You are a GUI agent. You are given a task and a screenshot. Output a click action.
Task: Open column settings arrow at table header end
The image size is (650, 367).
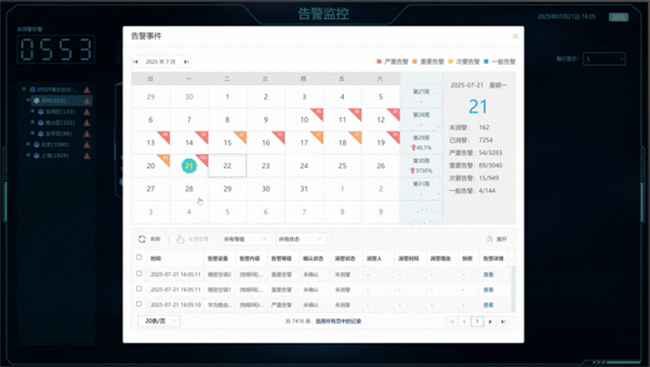point(512,259)
